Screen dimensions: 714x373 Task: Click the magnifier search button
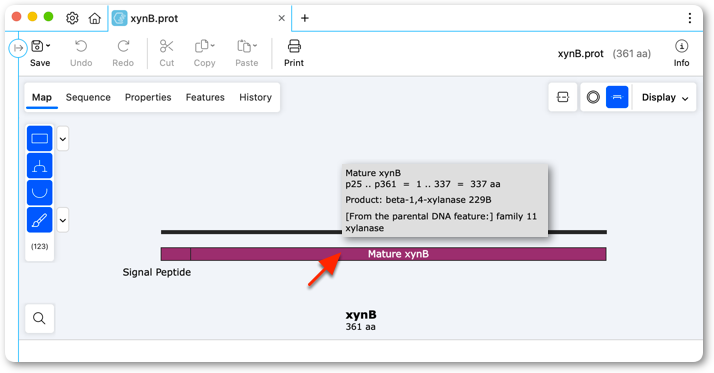(x=40, y=318)
